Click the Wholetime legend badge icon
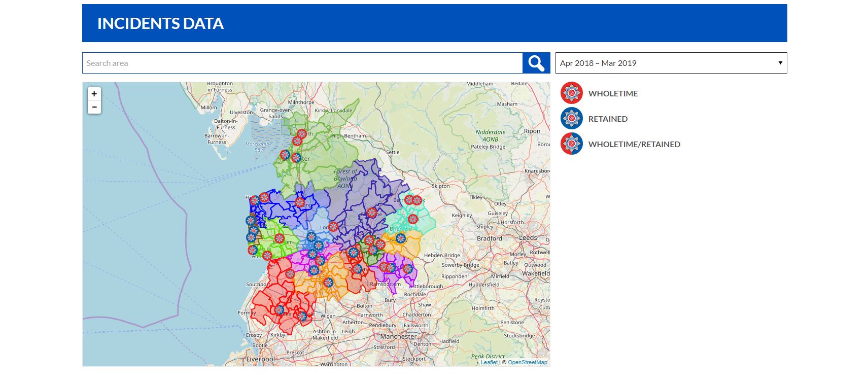The width and height of the screenshot is (868, 385). [x=572, y=93]
